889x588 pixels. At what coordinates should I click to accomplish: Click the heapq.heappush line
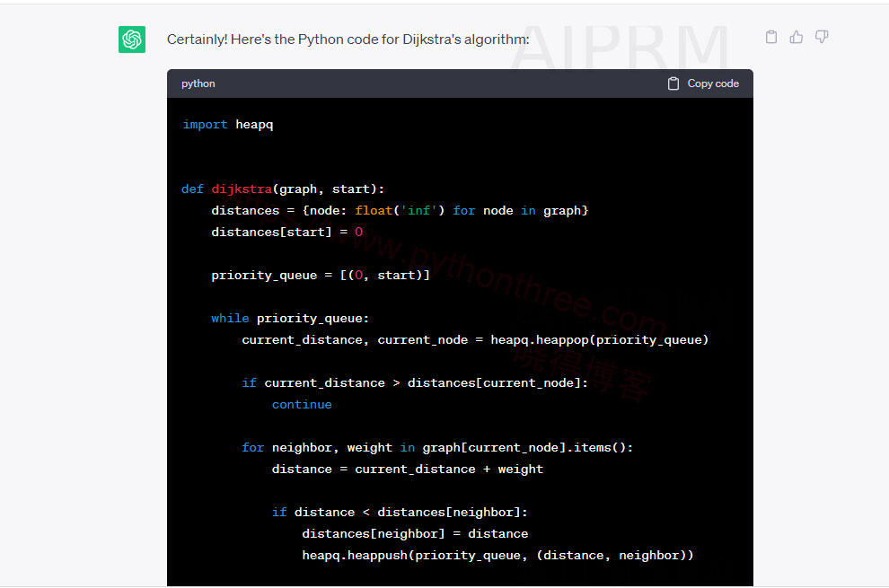click(x=497, y=555)
